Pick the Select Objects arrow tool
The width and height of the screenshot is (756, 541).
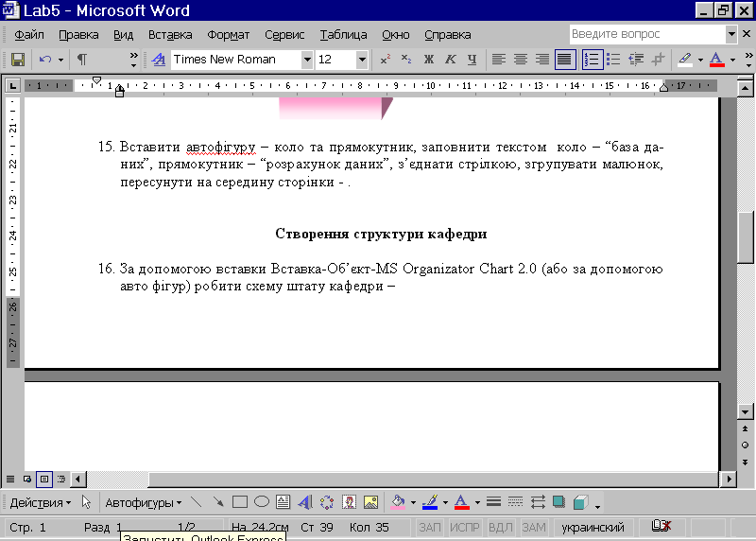86,503
